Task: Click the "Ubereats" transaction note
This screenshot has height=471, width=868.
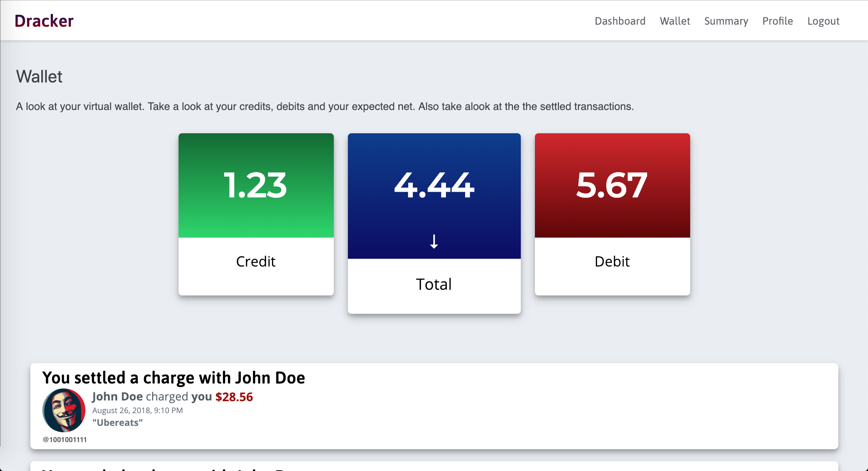Action: click(117, 423)
